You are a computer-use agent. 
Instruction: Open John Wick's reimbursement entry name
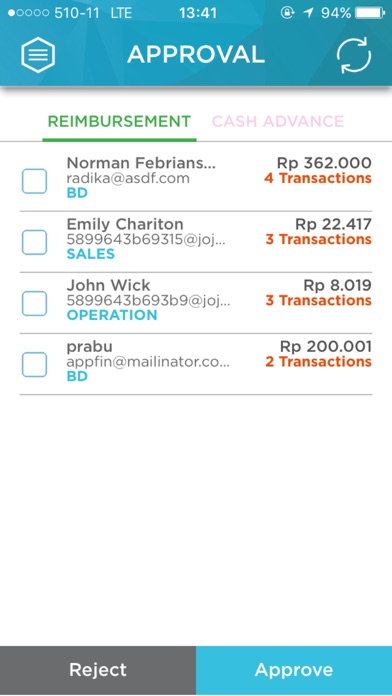click(x=108, y=285)
